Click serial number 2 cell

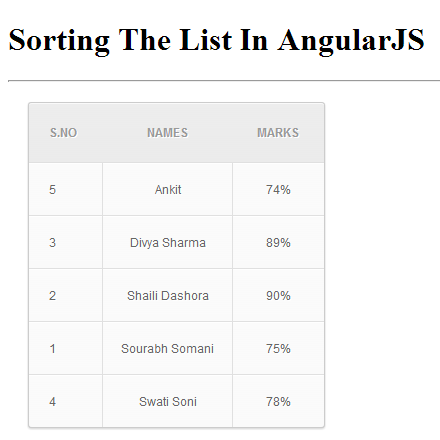(66, 295)
